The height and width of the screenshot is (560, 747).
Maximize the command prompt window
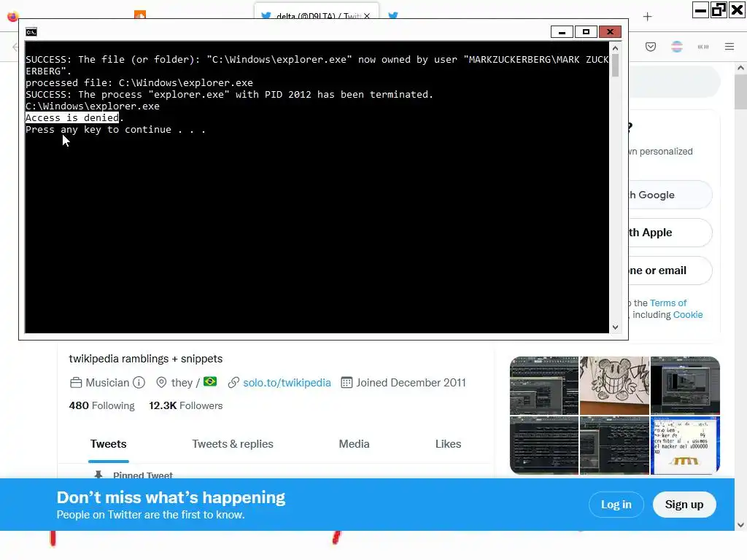coord(586,32)
